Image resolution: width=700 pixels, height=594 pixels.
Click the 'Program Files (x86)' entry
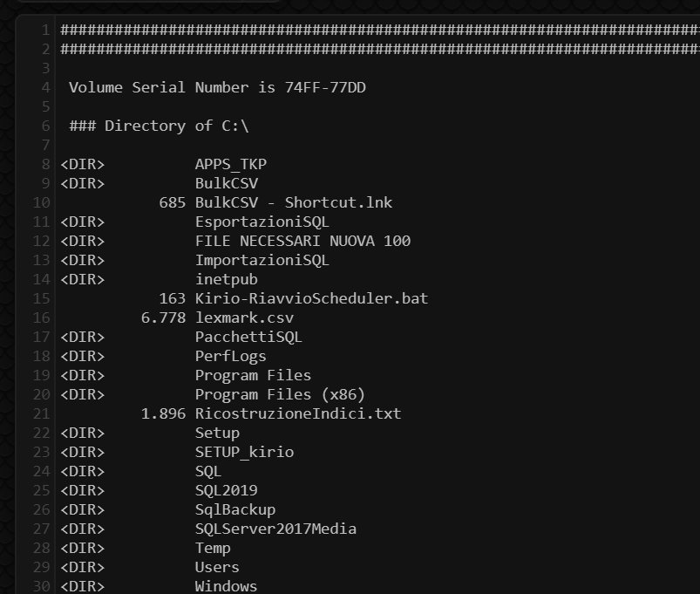click(x=280, y=394)
